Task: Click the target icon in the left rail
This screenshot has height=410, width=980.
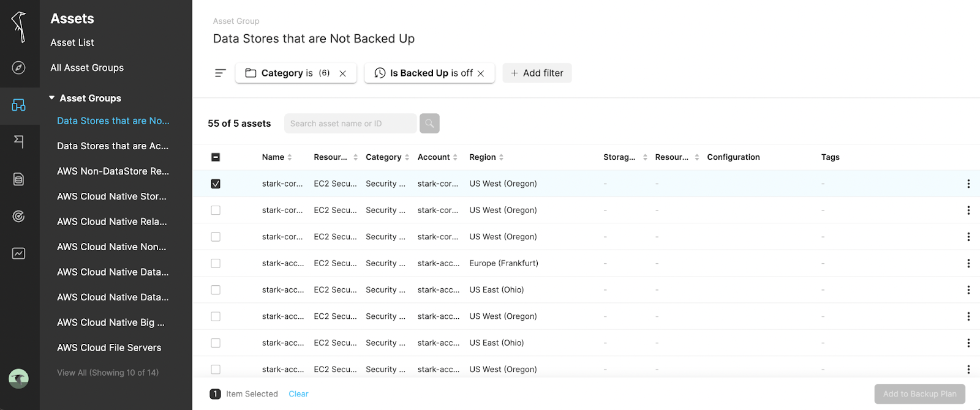Action: point(19,216)
